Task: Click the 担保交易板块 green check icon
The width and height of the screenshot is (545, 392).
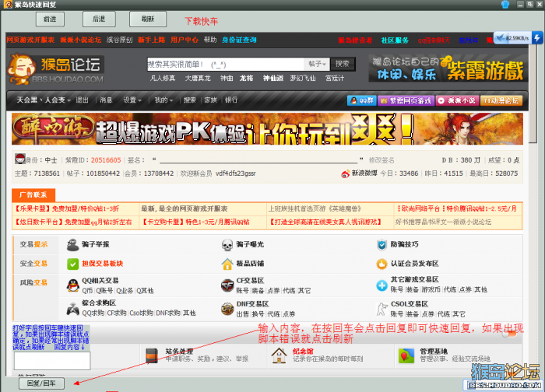Action: coord(72,264)
